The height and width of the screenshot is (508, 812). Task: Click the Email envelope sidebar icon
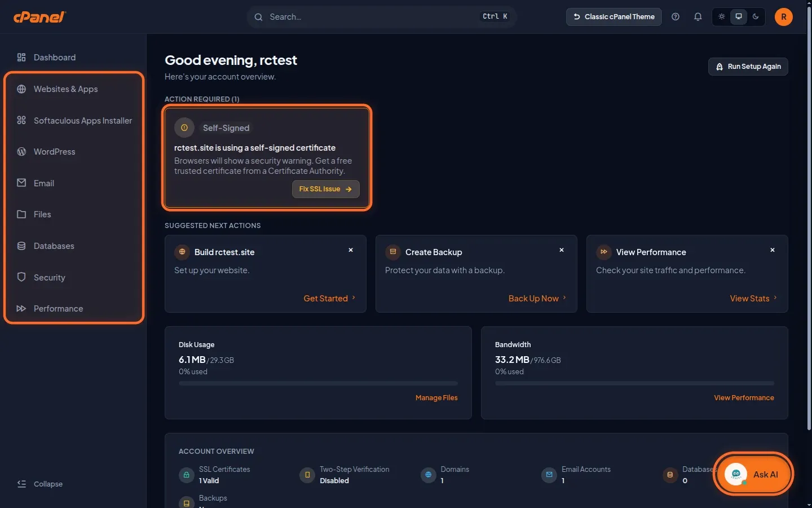[21, 183]
